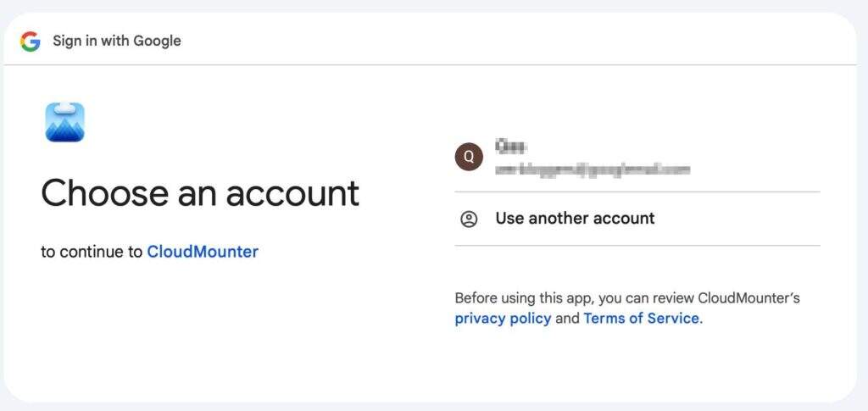Click the Google logo in the header
Viewport: 868px width, 411px height.
[31, 41]
